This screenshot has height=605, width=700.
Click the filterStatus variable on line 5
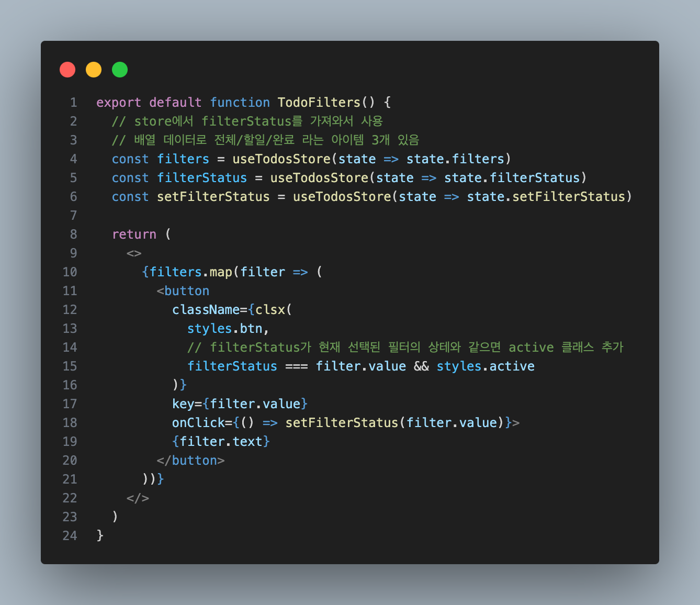pos(202,177)
